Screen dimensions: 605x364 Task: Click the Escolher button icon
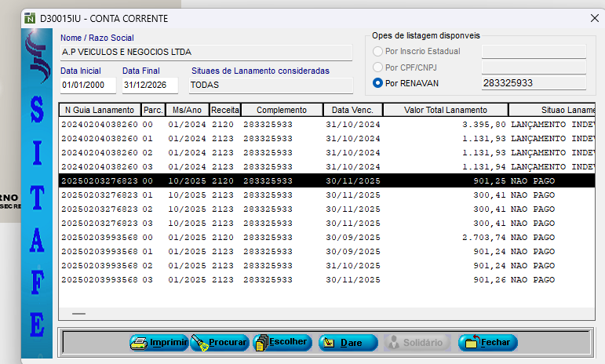[x=261, y=343]
